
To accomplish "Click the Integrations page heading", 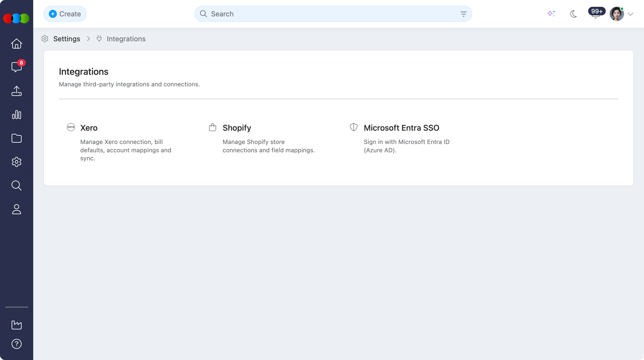I will [x=84, y=72].
